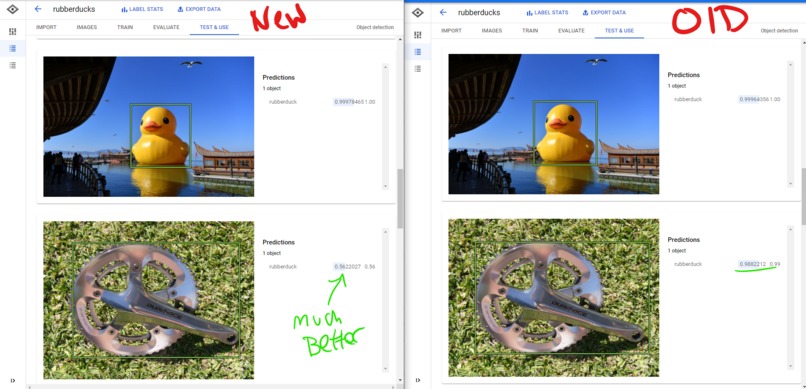Switch to Images tab in right window
Image resolution: width=806 pixels, height=389 pixels.
(492, 30)
